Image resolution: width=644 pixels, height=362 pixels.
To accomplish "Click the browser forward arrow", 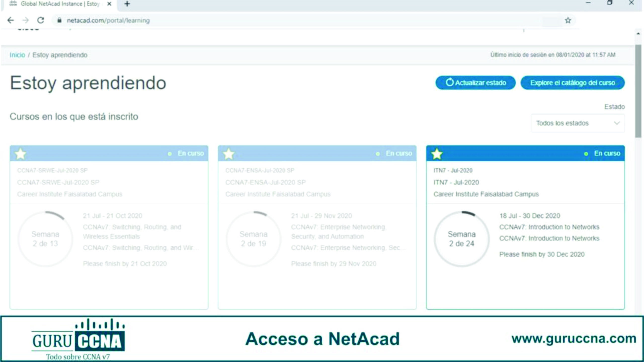I will click(26, 20).
